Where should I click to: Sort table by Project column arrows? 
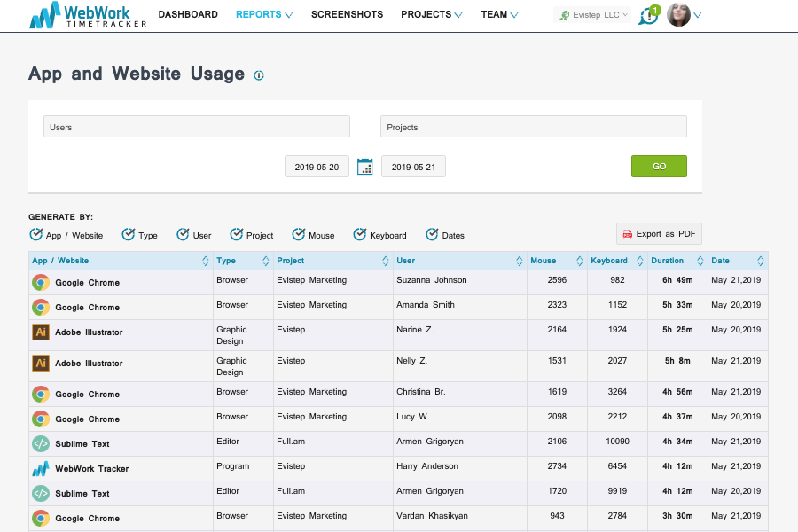coord(386,261)
